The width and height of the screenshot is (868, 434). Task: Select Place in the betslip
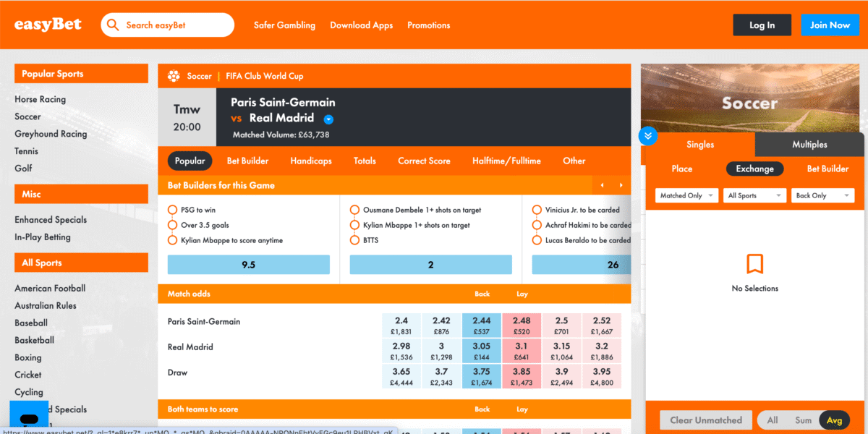(x=682, y=169)
